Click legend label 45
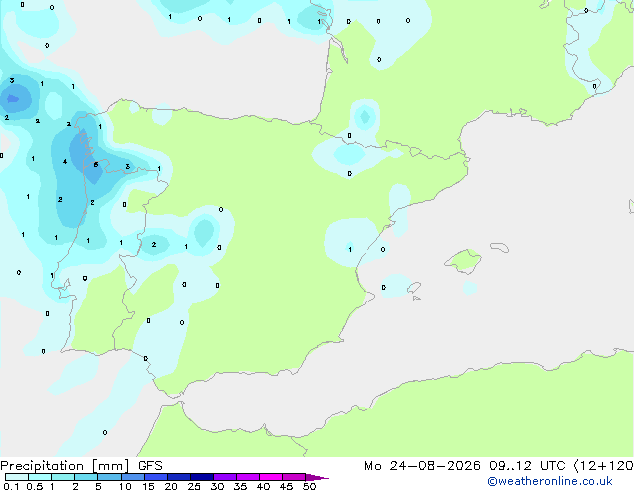 (286, 486)
